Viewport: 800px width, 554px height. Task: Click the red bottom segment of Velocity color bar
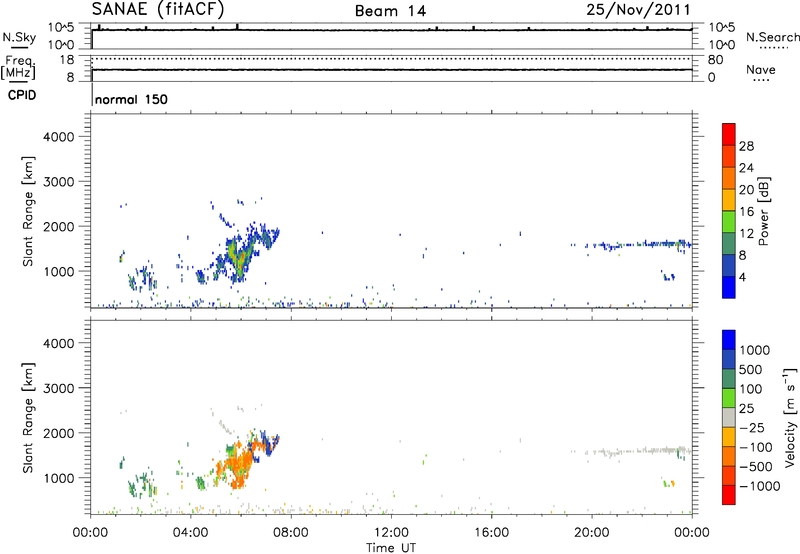(x=729, y=495)
